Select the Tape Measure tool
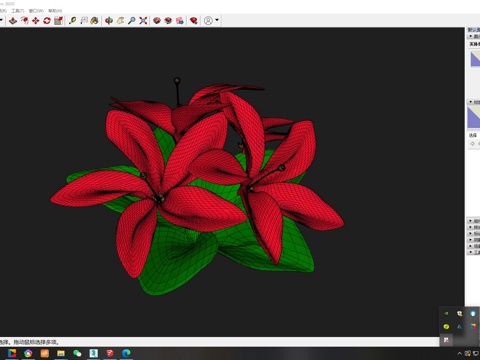The width and height of the screenshot is (480, 360). tap(72, 21)
